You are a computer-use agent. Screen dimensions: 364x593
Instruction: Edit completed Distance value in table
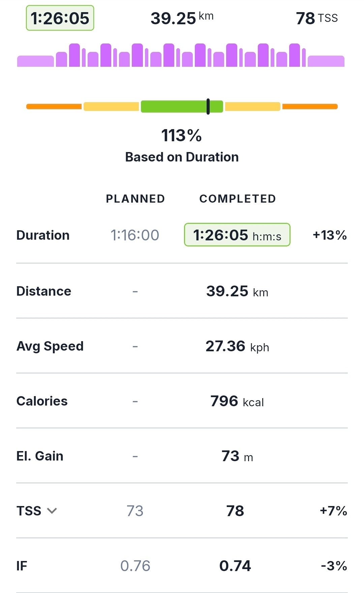pyautogui.click(x=237, y=291)
